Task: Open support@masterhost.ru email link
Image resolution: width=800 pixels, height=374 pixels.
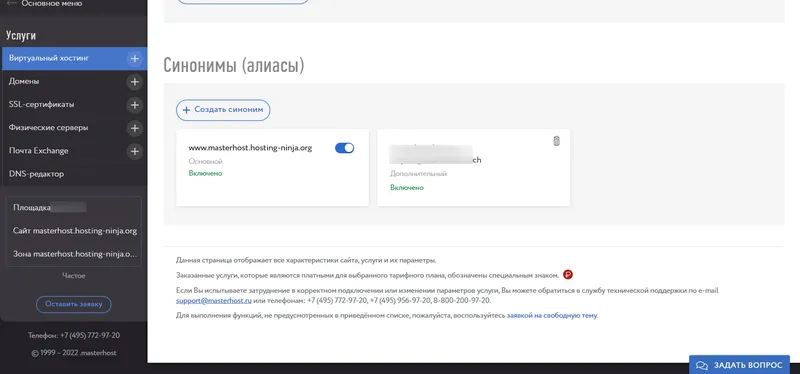Action: pyautogui.click(x=214, y=301)
